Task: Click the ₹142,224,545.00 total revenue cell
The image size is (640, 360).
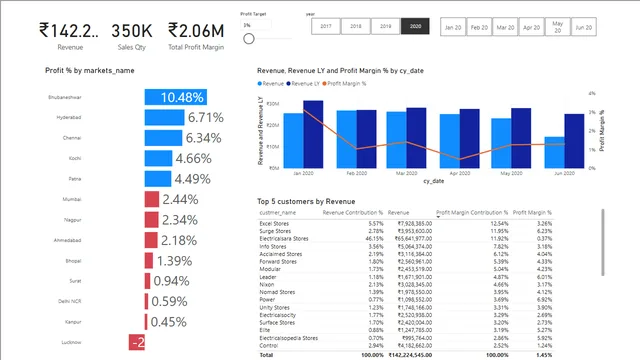Action: [410, 355]
